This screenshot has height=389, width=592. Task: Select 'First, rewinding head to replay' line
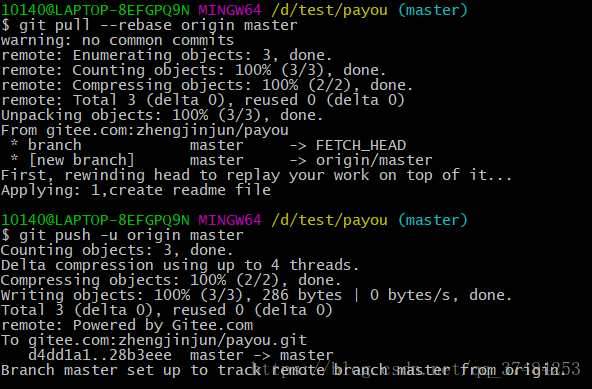pos(256,175)
